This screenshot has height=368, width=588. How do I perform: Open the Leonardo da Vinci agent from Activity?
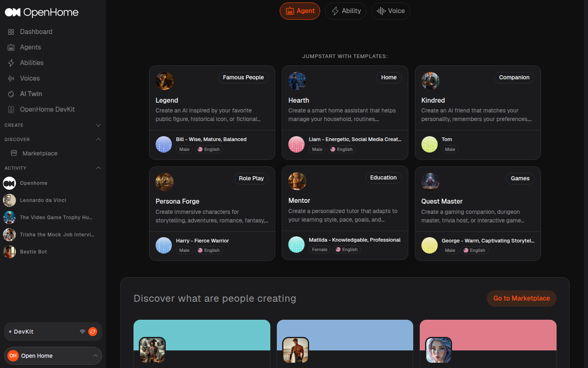[43, 200]
